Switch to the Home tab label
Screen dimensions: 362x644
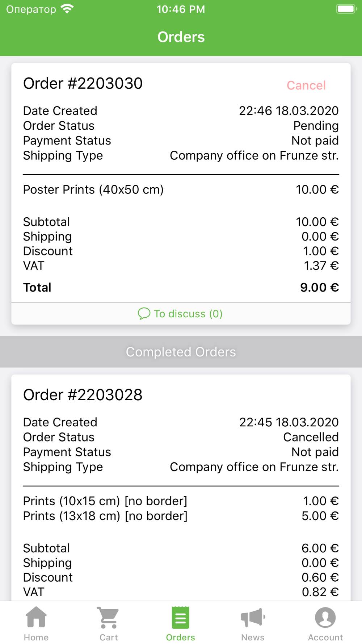tap(36, 637)
